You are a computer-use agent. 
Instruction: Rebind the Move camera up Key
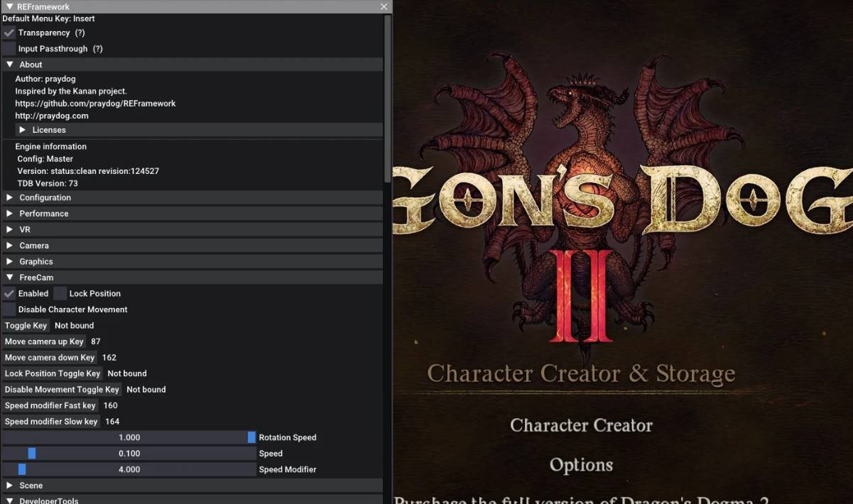click(x=44, y=341)
